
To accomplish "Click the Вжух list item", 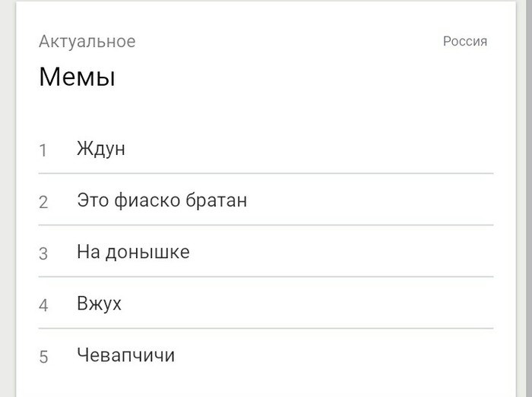I will (x=99, y=304).
